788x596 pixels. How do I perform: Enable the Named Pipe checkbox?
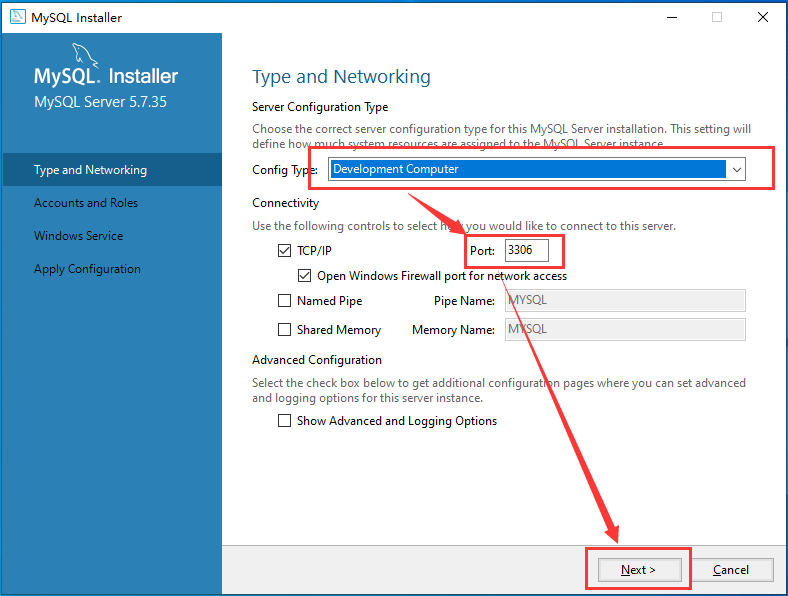tap(285, 301)
